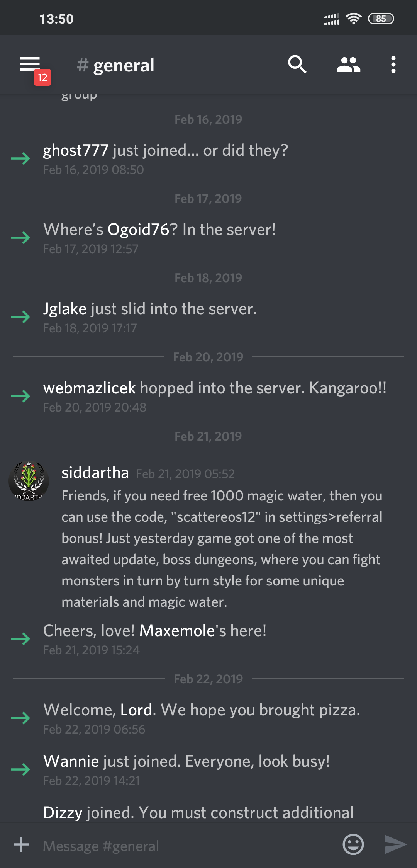Open siddartha's avatar picture
The width and height of the screenshot is (417, 868).
pos(29,481)
